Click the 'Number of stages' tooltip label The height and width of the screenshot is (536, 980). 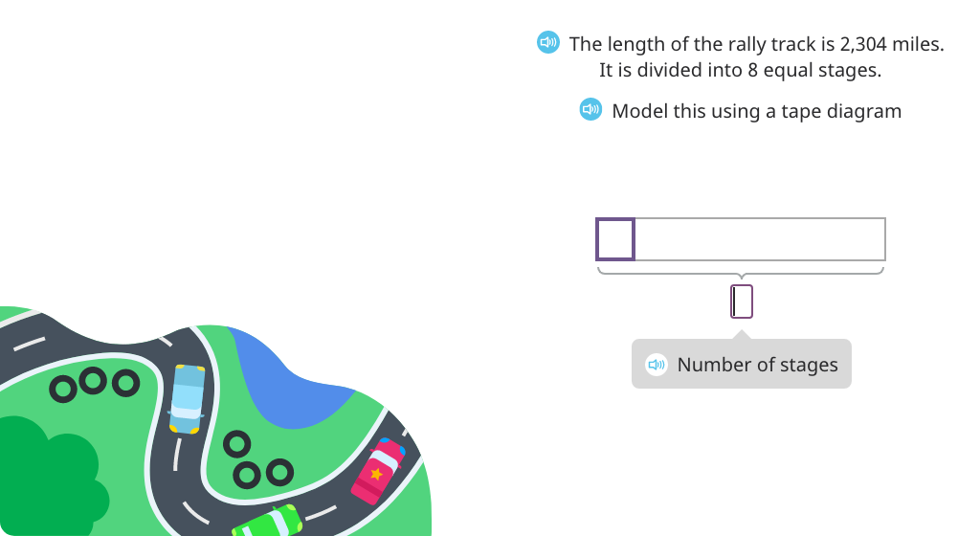[758, 365]
